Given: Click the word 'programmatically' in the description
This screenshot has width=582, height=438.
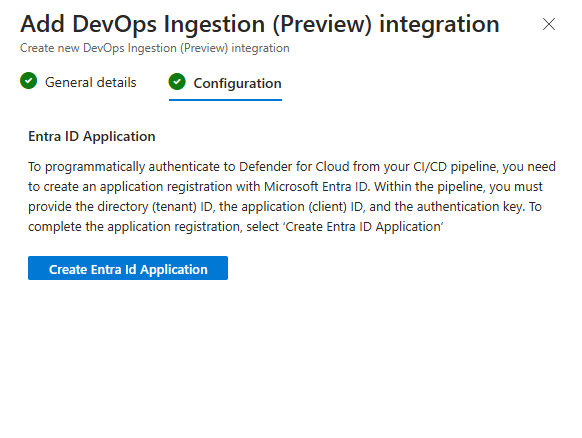Looking at the screenshot, I should (x=95, y=167).
